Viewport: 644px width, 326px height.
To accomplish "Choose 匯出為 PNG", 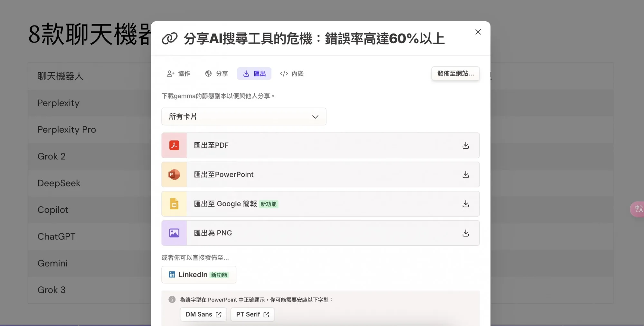I will [x=320, y=233].
